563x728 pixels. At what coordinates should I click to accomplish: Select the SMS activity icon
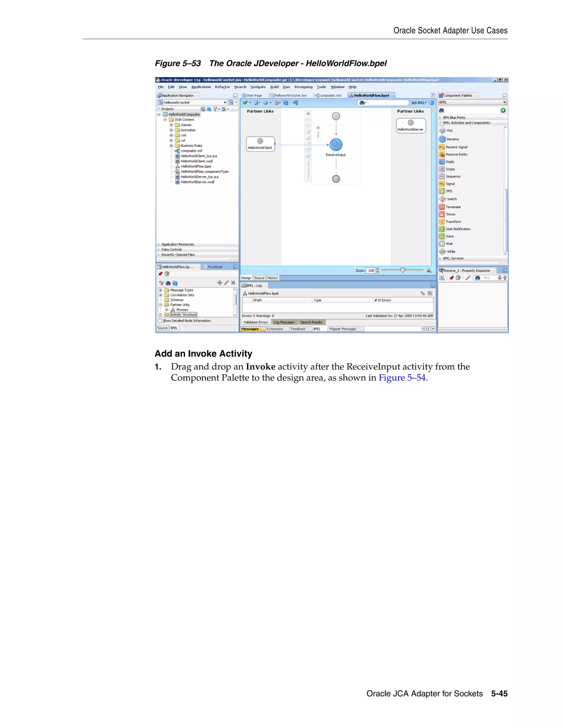coord(442,191)
